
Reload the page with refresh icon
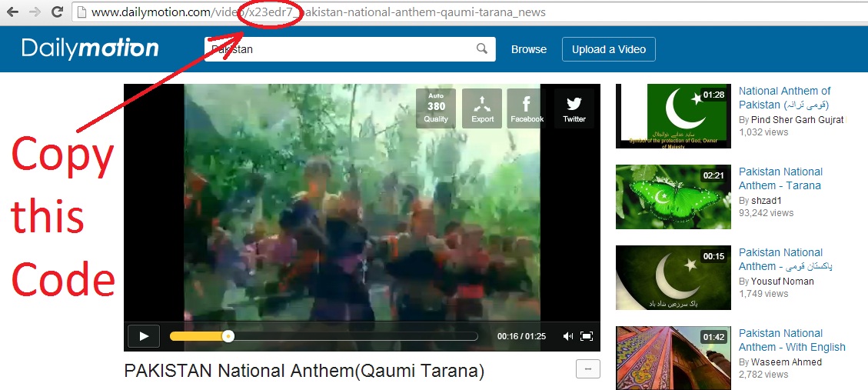pos(57,12)
